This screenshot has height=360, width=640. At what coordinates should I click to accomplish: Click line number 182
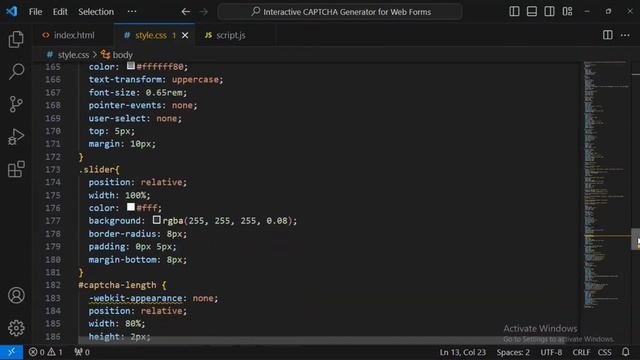pos(53,285)
